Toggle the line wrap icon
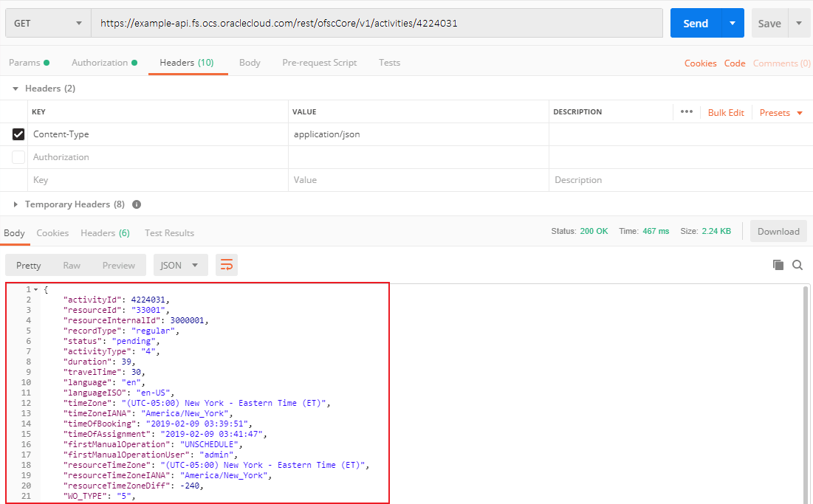The height and width of the screenshot is (504, 813). (x=227, y=265)
